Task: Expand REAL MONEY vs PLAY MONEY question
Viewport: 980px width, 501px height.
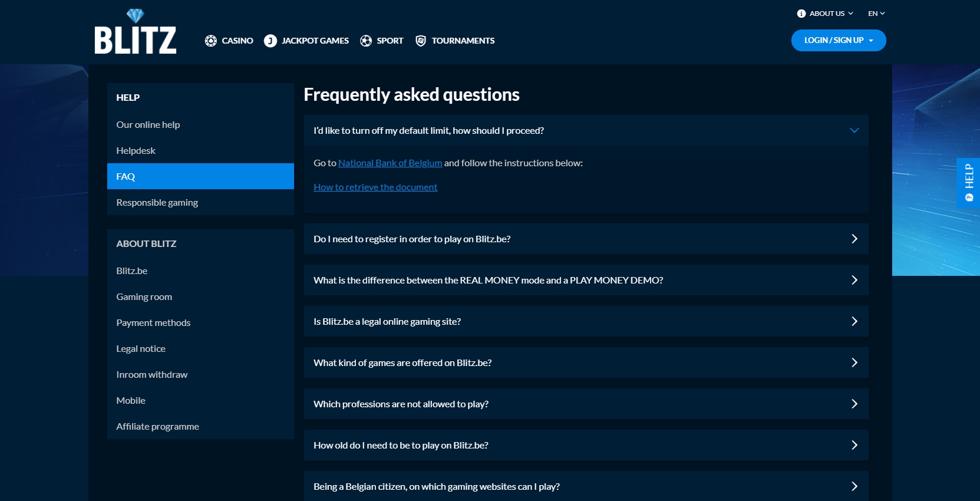Action: point(586,280)
